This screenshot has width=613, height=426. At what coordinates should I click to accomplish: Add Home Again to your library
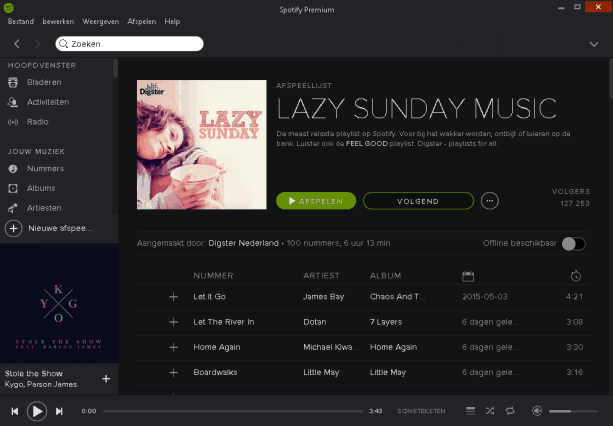tap(174, 347)
